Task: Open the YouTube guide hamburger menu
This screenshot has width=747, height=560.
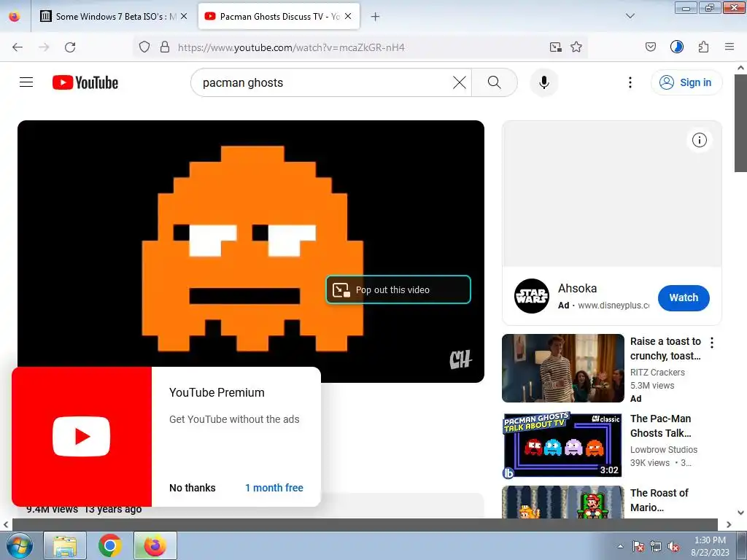Action: click(26, 82)
